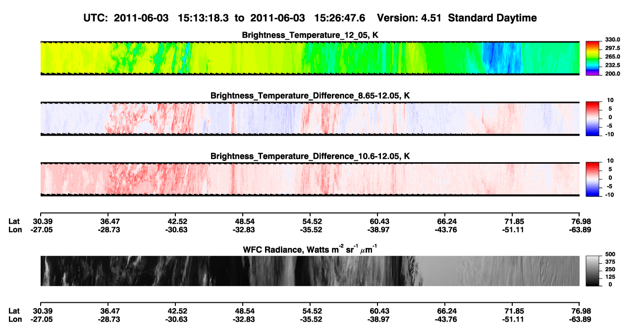The height and width of the screenshot is (330, 644).
Task: Click the "500" label on grayscale colorbar
Action: click(x=611, y=254)
